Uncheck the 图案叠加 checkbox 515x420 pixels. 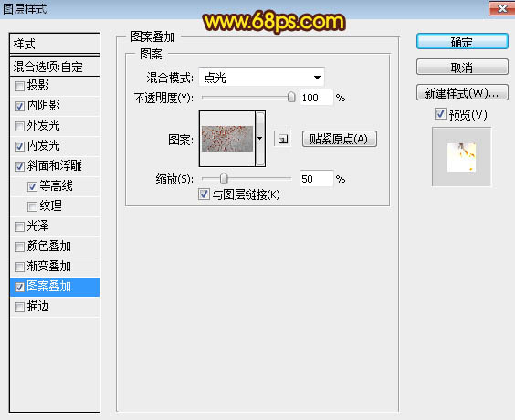coord(19,287)
